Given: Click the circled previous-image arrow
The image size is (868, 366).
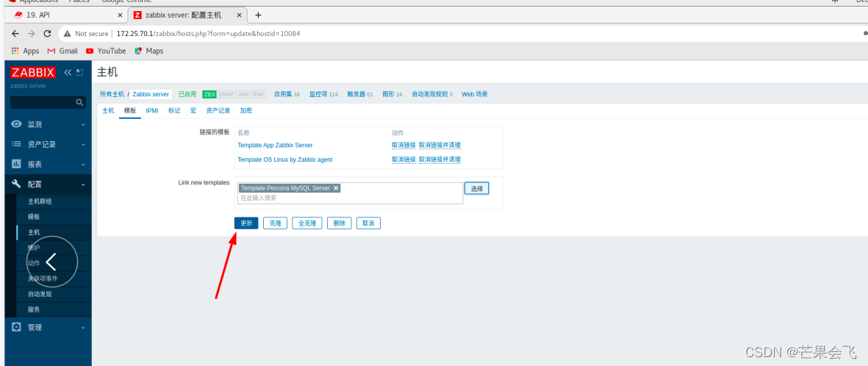Looking at the screenshot, I should pyautogui.click(x=52, y=262).
